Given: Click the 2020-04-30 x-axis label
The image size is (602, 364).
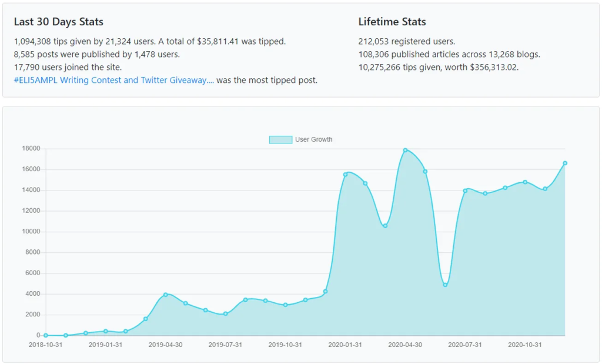Looking at the screenshot, I should tap(405, 345).
